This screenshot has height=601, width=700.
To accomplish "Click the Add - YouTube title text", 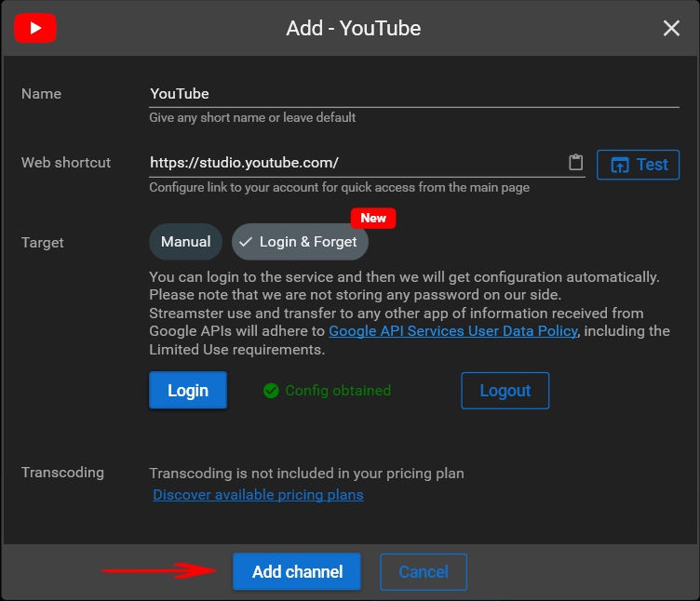I will click(x=354, y=29).
